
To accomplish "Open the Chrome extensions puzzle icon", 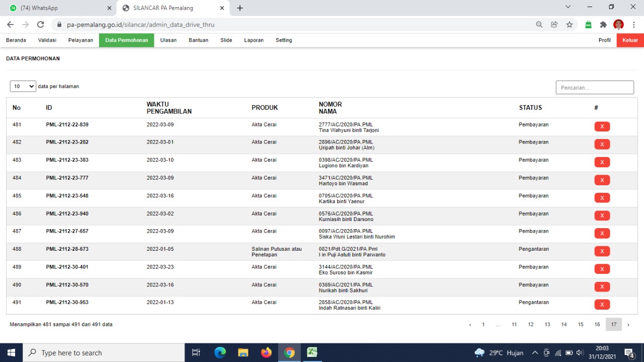I will click(603, 24).
